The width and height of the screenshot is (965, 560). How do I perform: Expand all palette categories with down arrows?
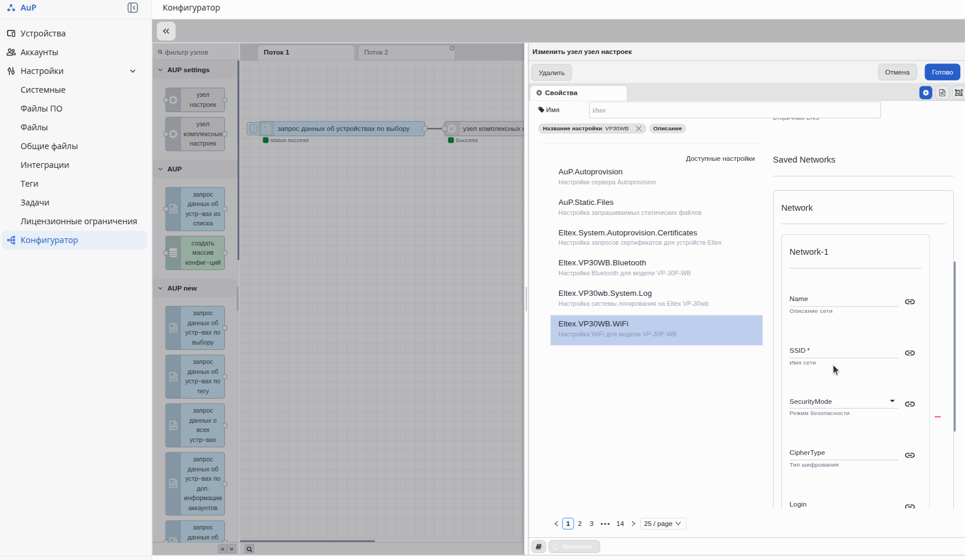coord(231,549)
